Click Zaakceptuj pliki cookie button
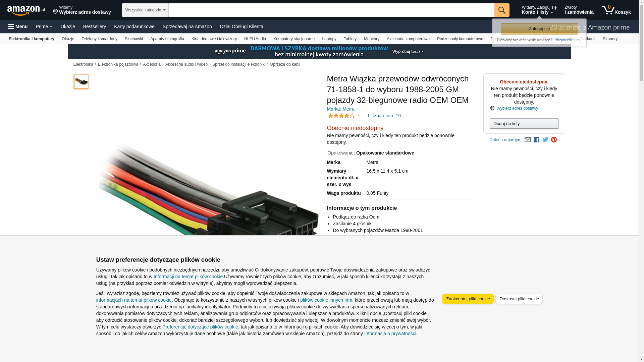This screenshot has height=362, width=644. [468, 299]
